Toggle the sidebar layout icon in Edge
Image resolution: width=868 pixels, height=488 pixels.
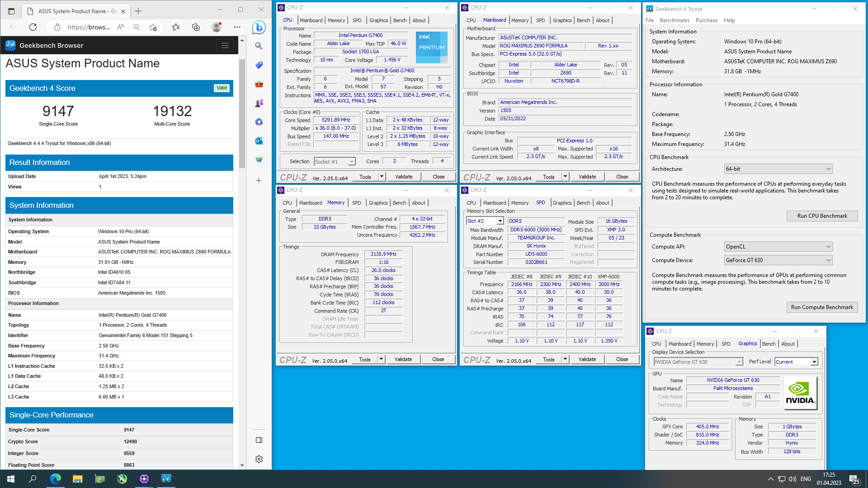point(259,440)
